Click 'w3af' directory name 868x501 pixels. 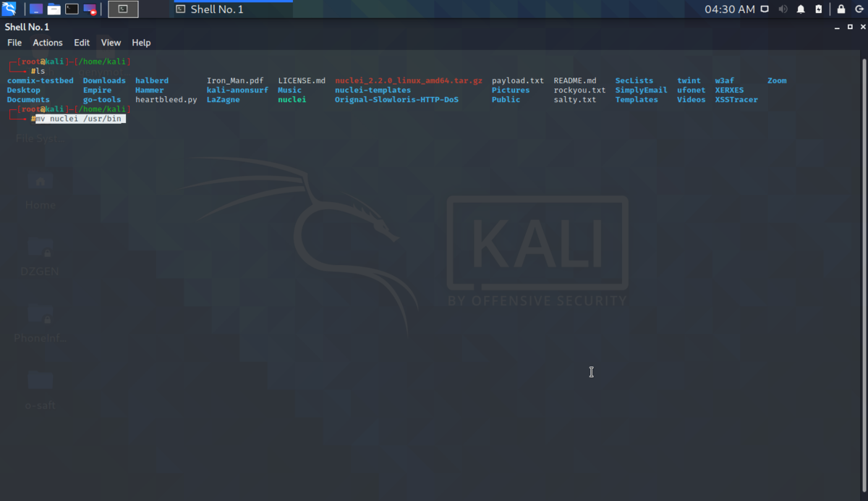coord(725,80)
